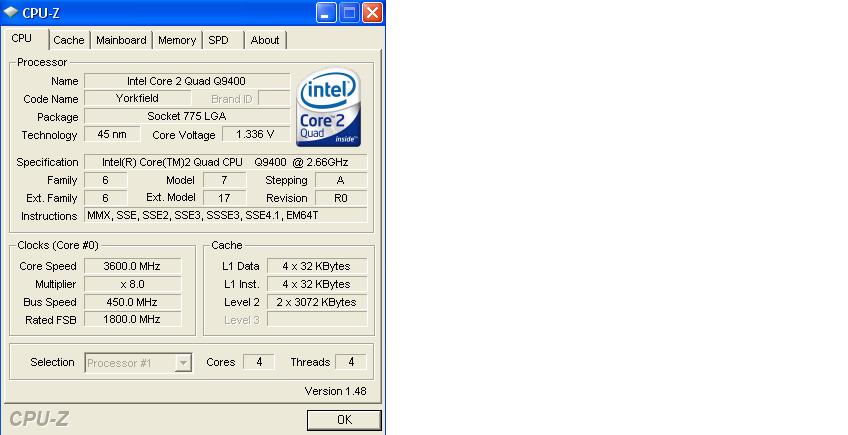Image resolution: width=848 pixels, height=435 pixels.
Task: Open the About tab
Action: click(x=265, y=40)
